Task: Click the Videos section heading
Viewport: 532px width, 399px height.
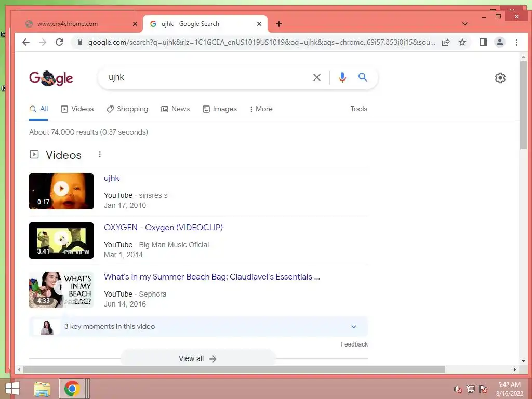Action: pyautogui.click(x=63, y=155)
